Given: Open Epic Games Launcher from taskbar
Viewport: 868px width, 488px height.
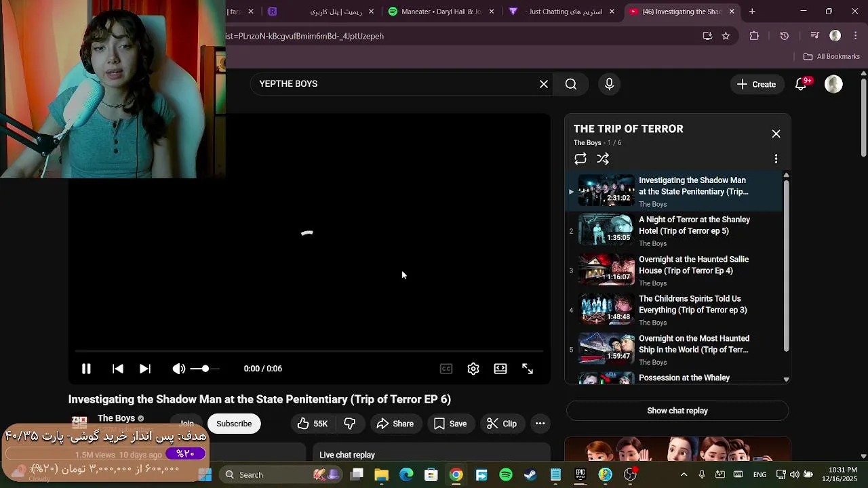Looking at the screenshot, I should pyautogui.click(x=580, y=474).
